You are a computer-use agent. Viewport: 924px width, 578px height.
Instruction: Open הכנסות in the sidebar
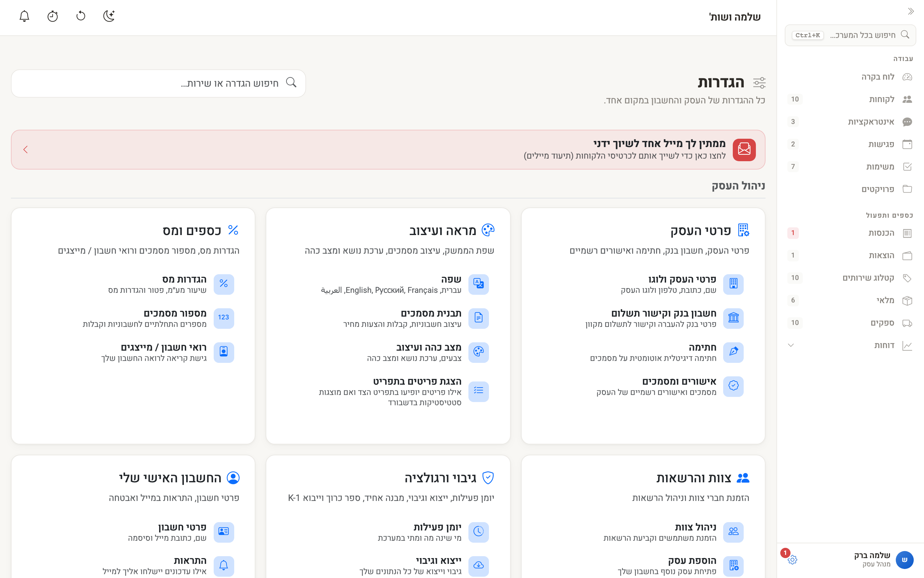[x=850, y=233]
